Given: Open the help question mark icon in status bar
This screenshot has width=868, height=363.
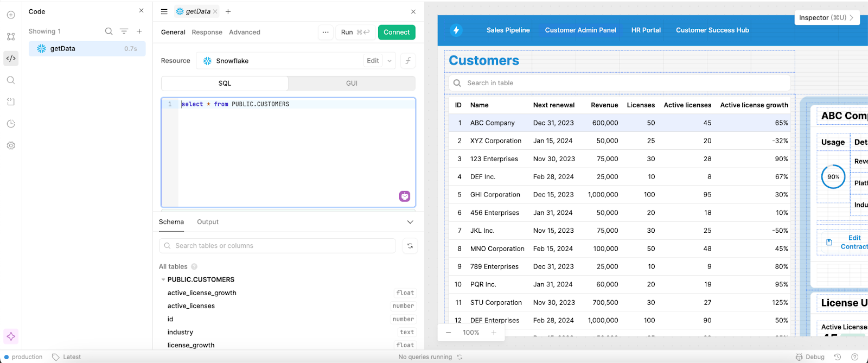Looking at the screenshot, I should [x=855, y=357].
